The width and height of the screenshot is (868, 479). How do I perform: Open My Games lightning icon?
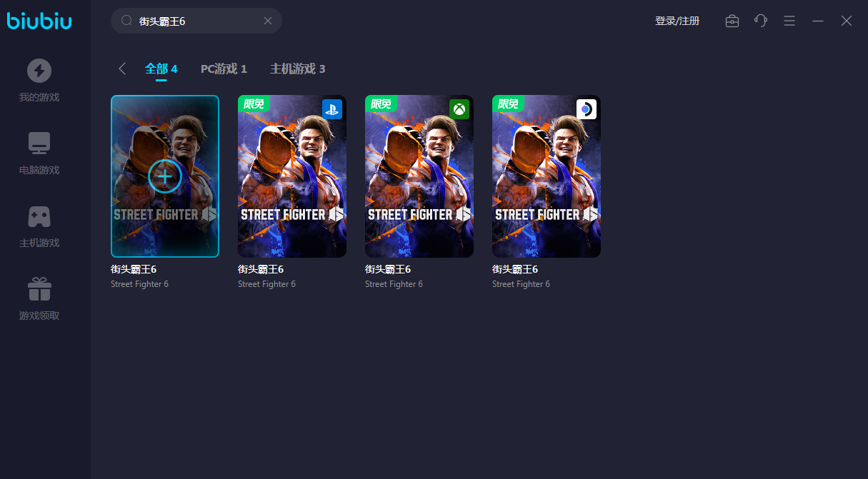[39, 71]
